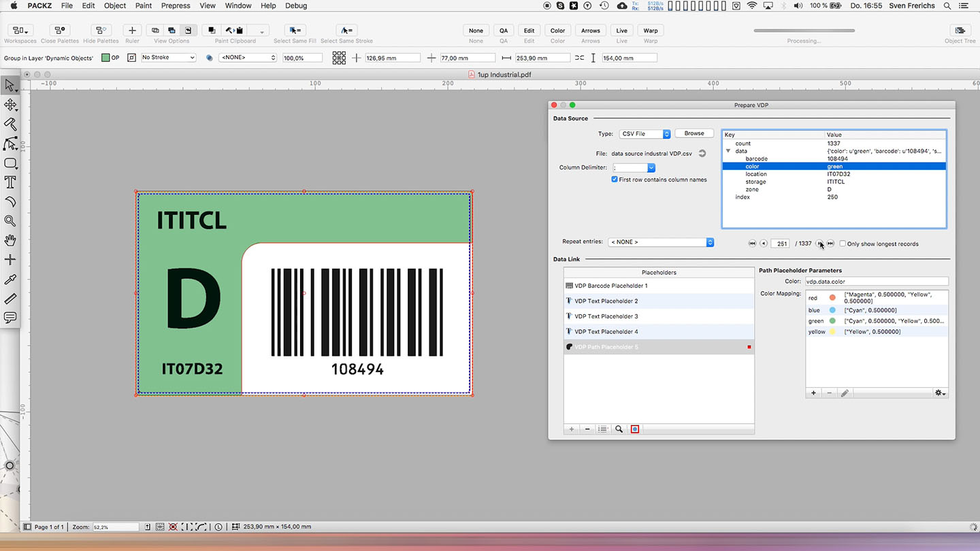The image size is (980, 551).
Task: Click the Color workspace button
Action: coord(557,31)
